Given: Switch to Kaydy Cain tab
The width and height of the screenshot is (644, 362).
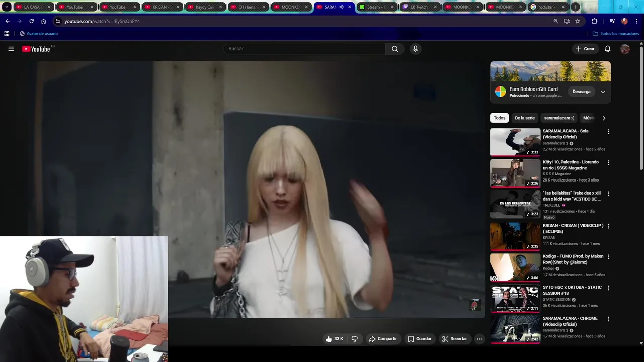Looking at the screenshot, I should [x=205, y=7].
